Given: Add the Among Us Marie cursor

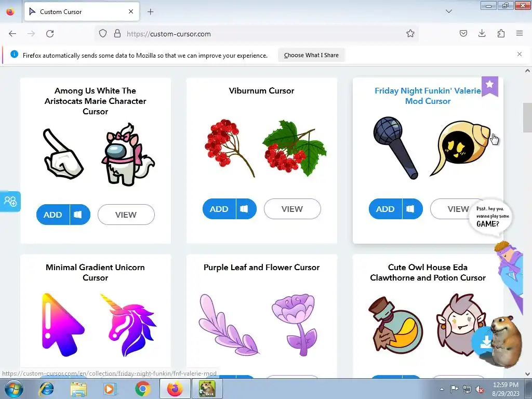Looking at the screenshot, I should (53, 215).
